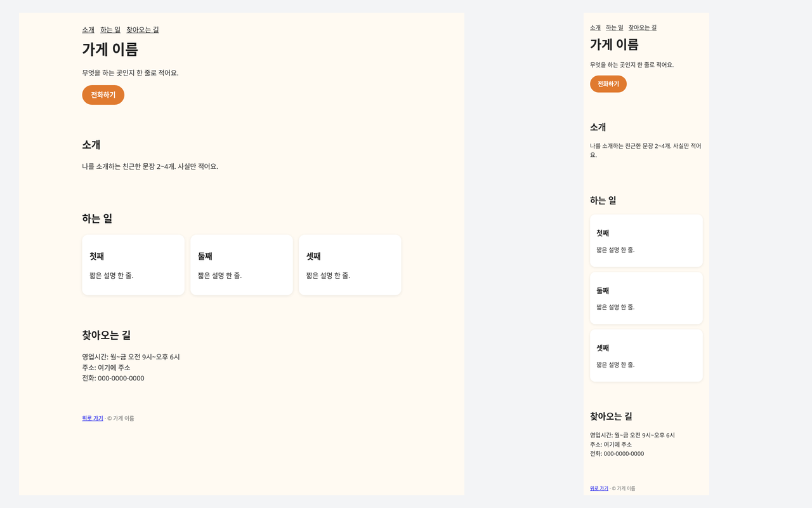Select the 가게 이름 title in wide preview
Image resolution: width=812 pixels, height=508 pixels.
pos(110,49)
